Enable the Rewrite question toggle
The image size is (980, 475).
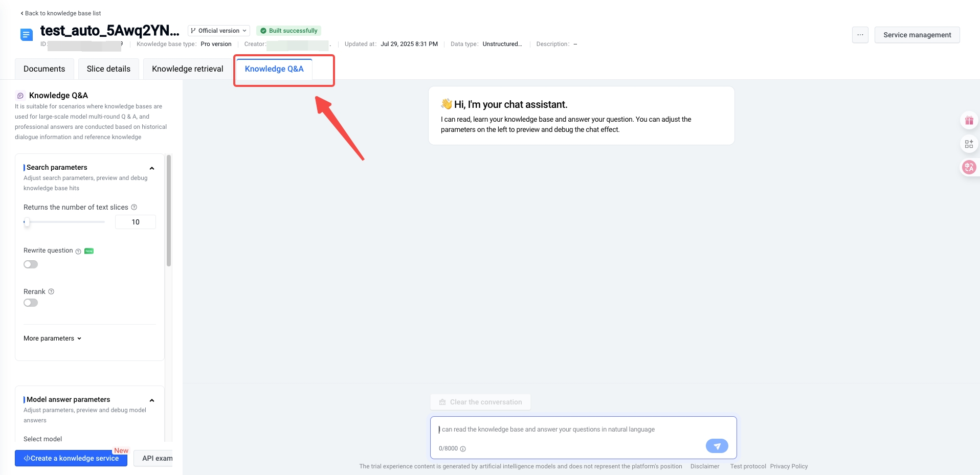[x=31, y=264]
